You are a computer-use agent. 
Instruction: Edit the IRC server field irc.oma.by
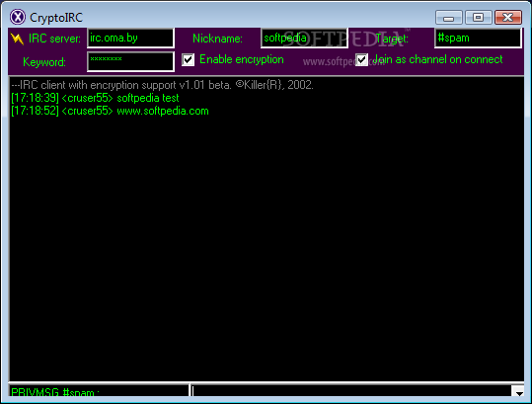[130, 38]
